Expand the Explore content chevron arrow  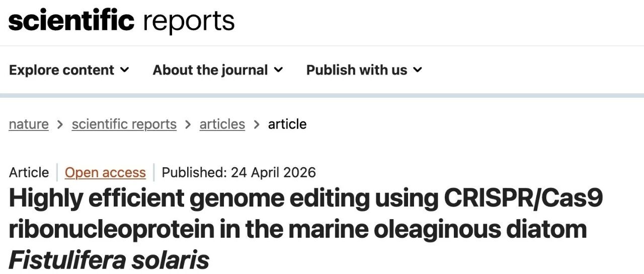pos(125,70)
